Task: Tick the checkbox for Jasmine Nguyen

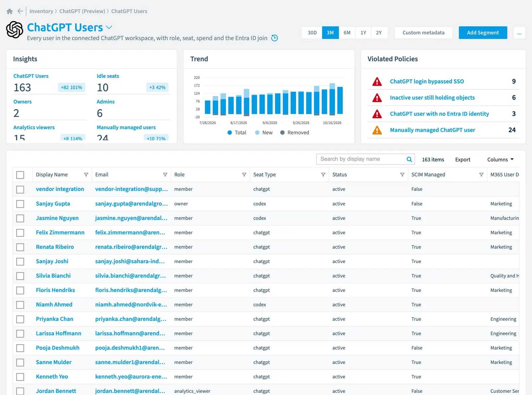Action: (20, 218)
